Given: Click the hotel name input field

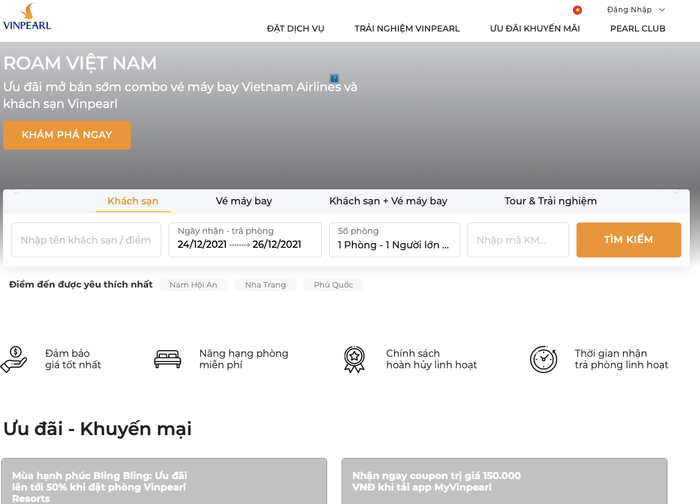Looking at the screenshot, I should [x=86, y=240].
